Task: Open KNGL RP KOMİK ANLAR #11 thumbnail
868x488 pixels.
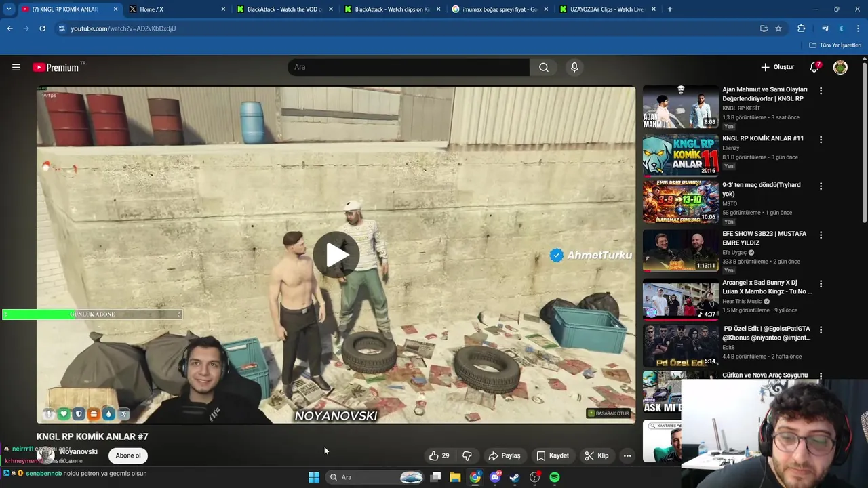Action: tap(680, 155)
